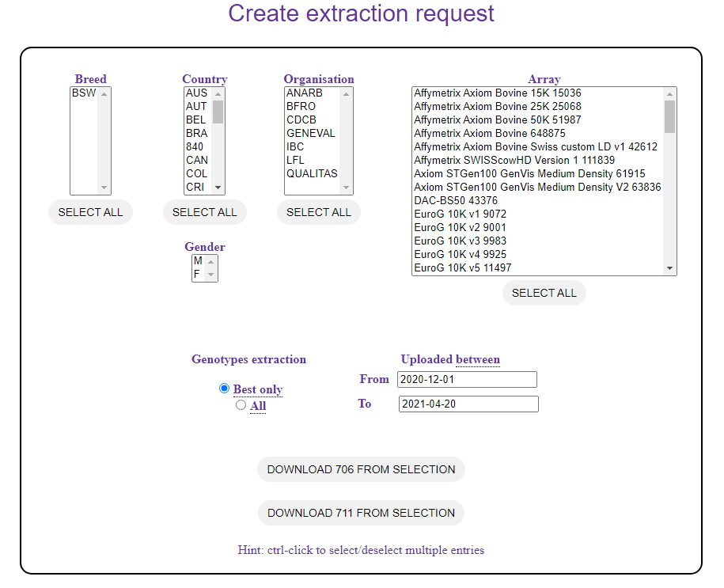Click the 'To' upload date field
The image size is (724, 588).
(x=468, y=404)
